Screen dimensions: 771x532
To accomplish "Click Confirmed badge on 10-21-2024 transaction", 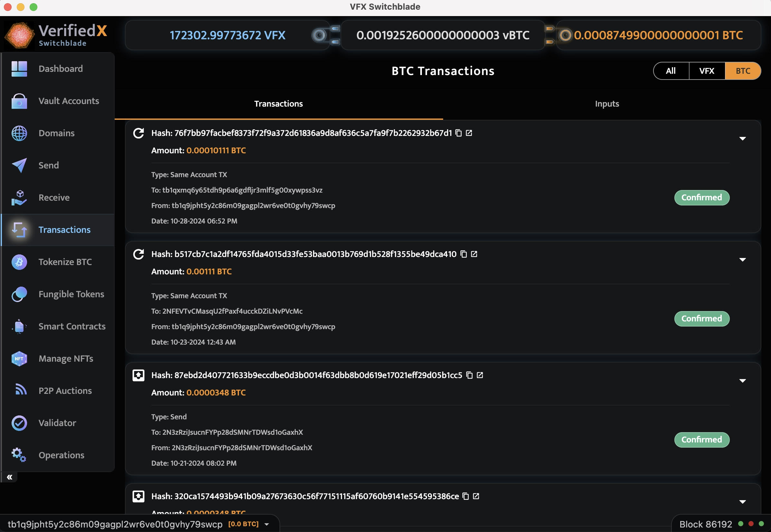I will [x=702, y=440].
